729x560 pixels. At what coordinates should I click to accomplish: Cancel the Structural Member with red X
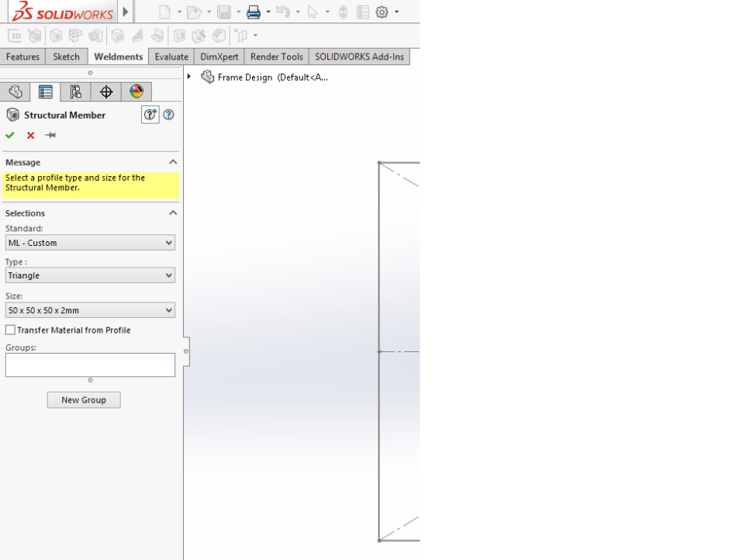[30, 135]
